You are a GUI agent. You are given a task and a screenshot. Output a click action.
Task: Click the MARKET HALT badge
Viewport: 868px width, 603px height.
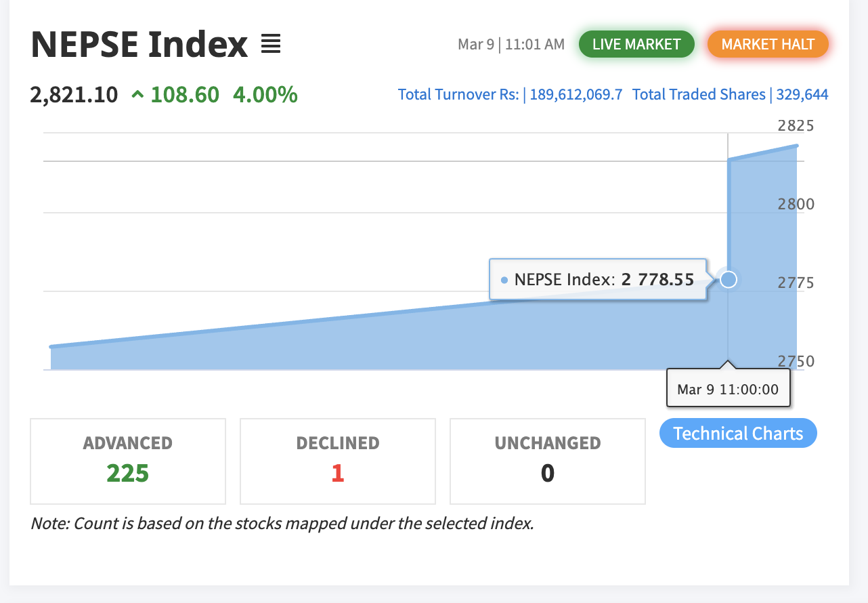point(768,45)
